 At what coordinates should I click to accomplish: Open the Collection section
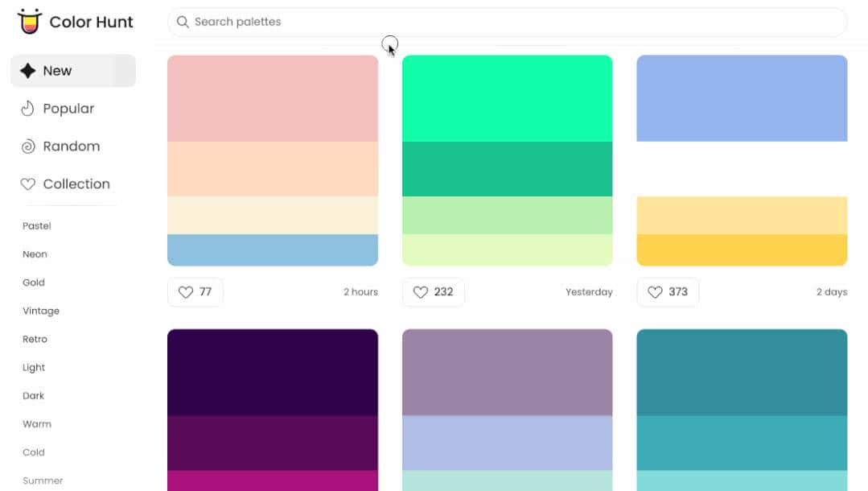[76, 184]
